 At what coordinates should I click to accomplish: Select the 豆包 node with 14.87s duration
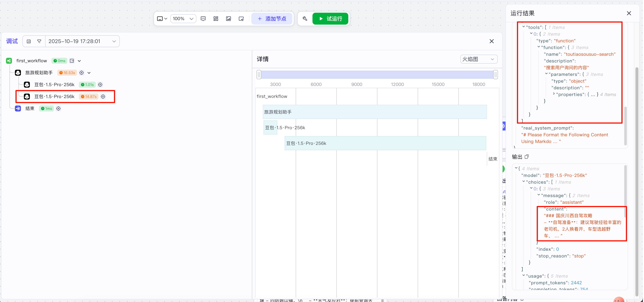(54, 97)
